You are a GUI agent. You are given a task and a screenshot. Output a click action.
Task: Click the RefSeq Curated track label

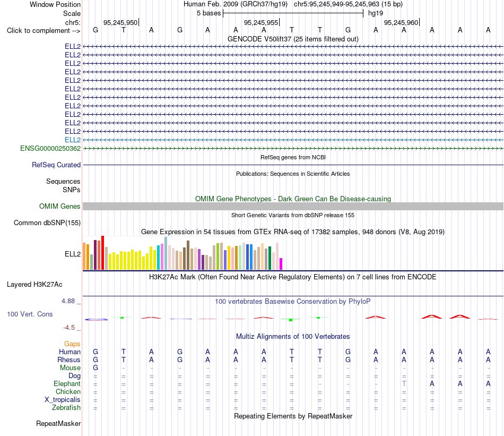tap(56, 165)
